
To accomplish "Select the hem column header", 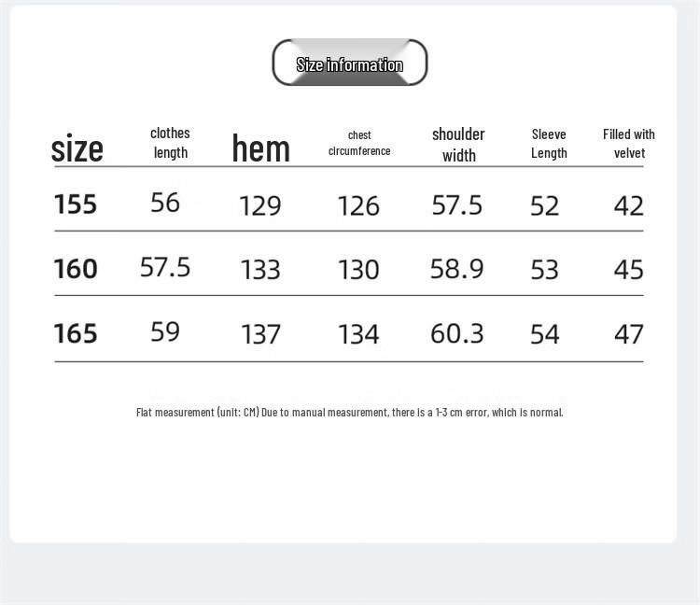I will pyautogui.click(x=260, y=148).
